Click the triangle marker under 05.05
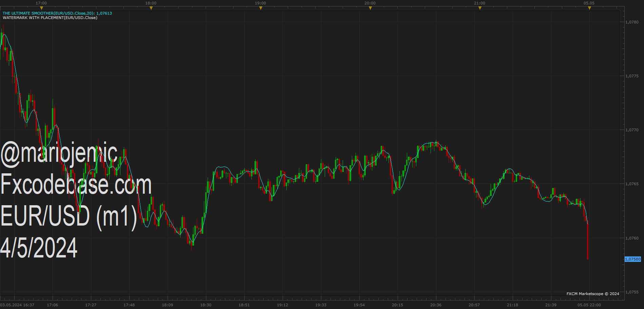 coord(589,8)
